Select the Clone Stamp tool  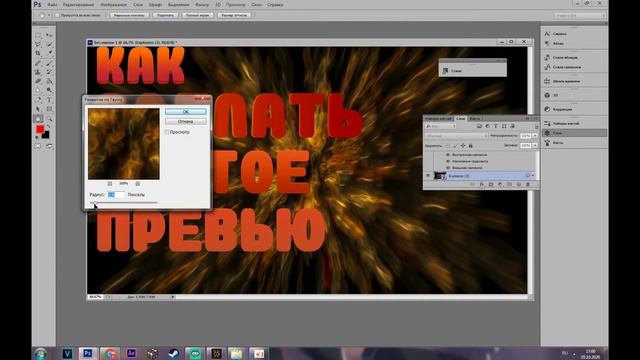[x=38, y=72]
